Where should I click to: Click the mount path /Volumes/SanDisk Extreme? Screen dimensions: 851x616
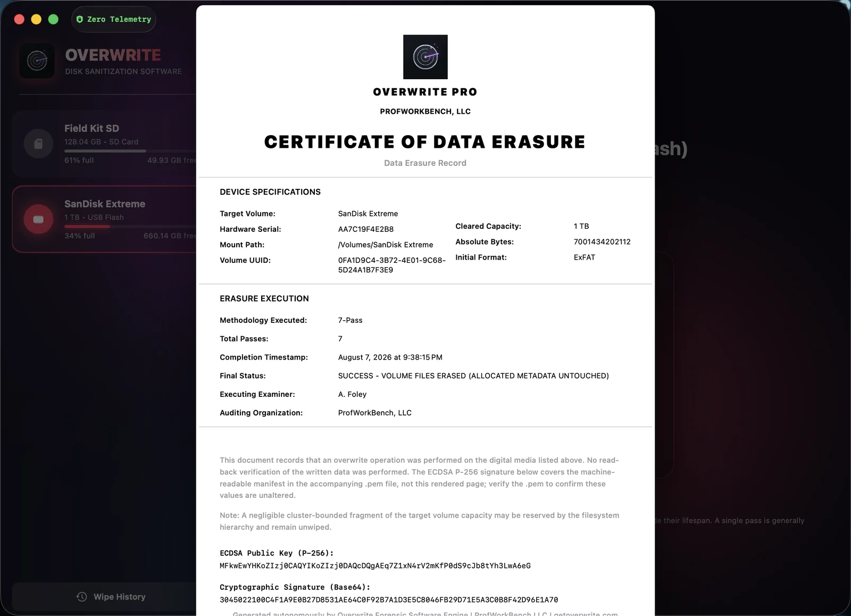point(386,245)
